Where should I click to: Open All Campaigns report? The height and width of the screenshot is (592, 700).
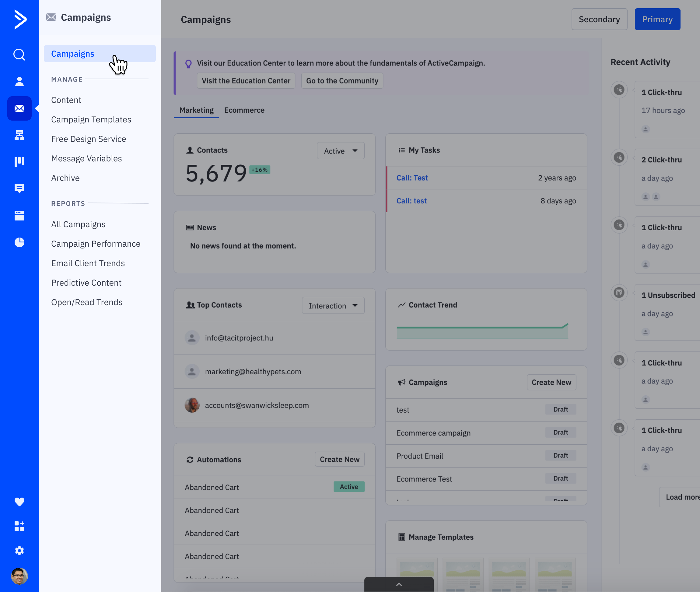point(78,224)
